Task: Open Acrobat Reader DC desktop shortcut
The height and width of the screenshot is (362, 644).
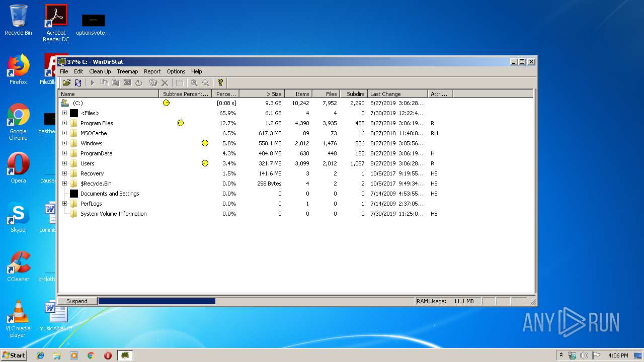Action: tap(56, 23)
